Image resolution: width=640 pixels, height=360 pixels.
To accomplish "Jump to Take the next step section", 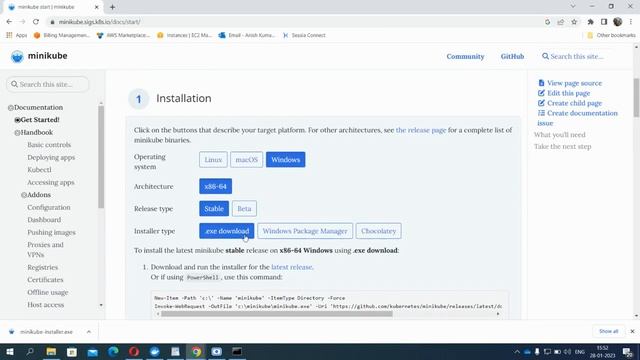I will pos(562,146).
